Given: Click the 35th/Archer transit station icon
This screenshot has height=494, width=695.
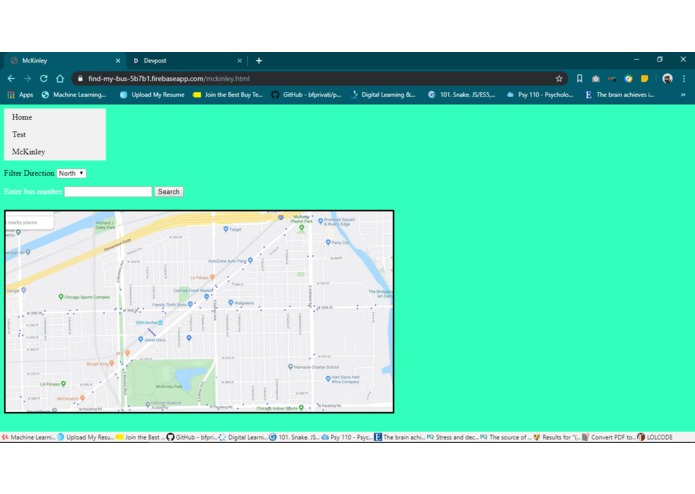Looking at the screenshot, I should coord(160,323).
